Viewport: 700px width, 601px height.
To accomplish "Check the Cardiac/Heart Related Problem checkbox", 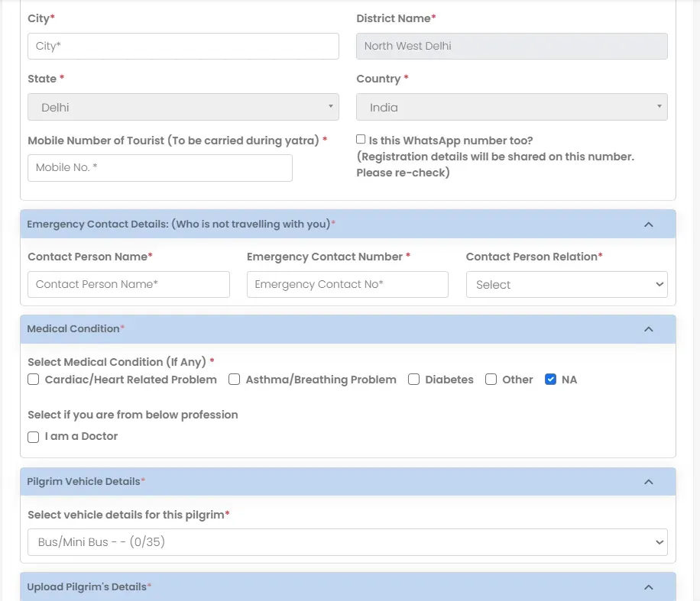I will (x=34, y=380).
